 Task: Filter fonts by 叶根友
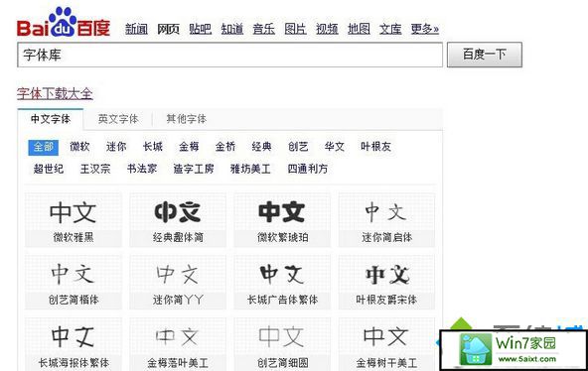375,147
